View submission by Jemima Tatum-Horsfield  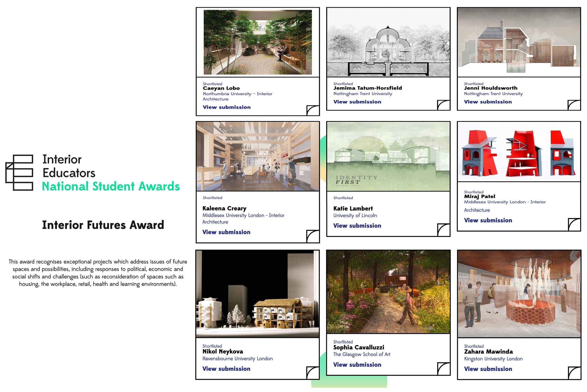click(357, 102)
